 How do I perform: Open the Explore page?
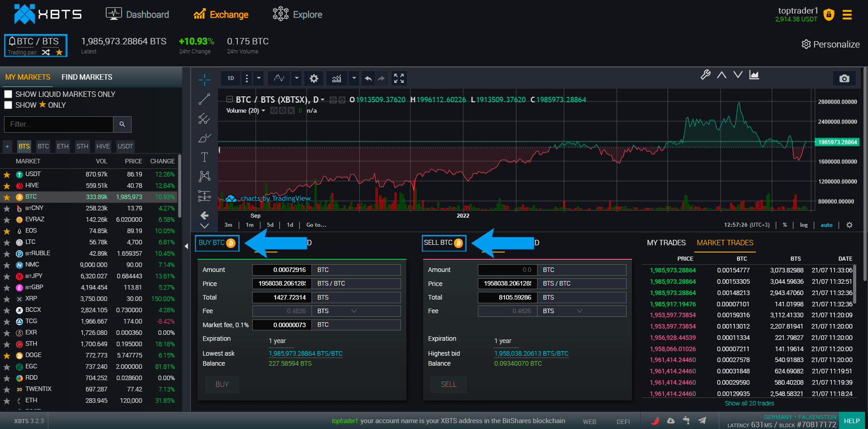(297, 14)
